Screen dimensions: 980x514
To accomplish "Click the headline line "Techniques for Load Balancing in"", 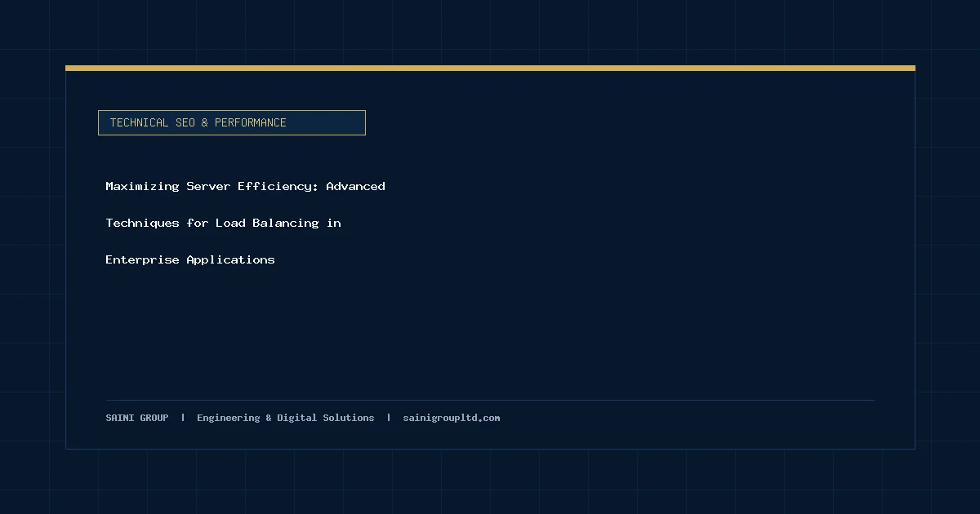I will (223, 223).
